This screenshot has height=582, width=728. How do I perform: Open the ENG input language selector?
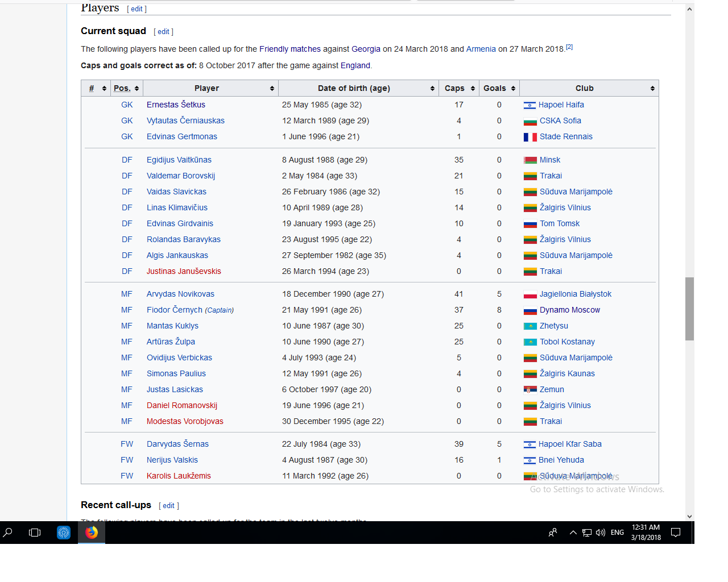pos(617,533)
